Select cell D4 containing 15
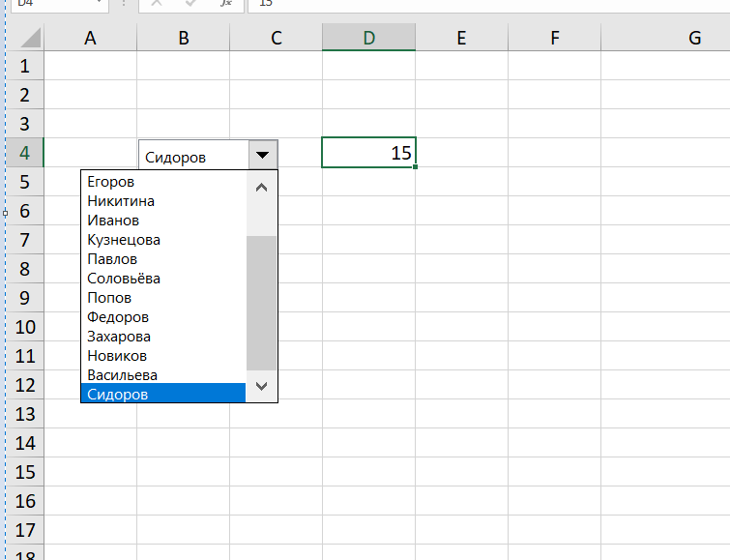This screenshot has height=560, width=730. (x=368, y=153)
